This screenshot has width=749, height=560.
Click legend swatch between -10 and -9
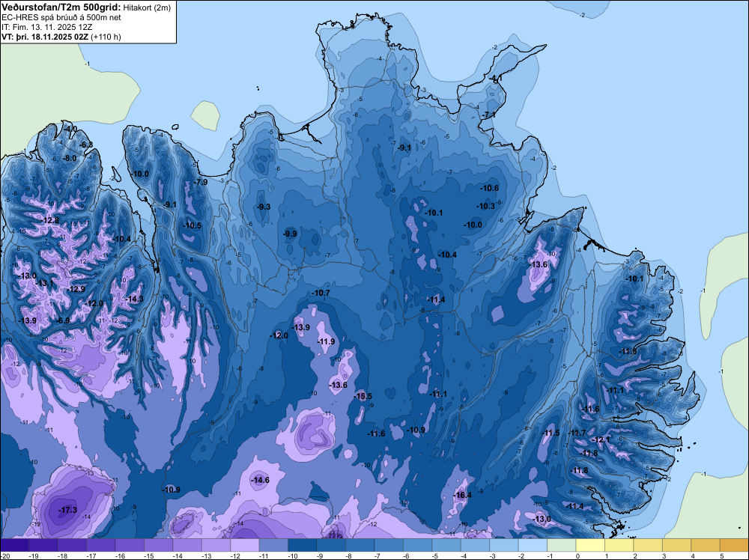(303, 545)
